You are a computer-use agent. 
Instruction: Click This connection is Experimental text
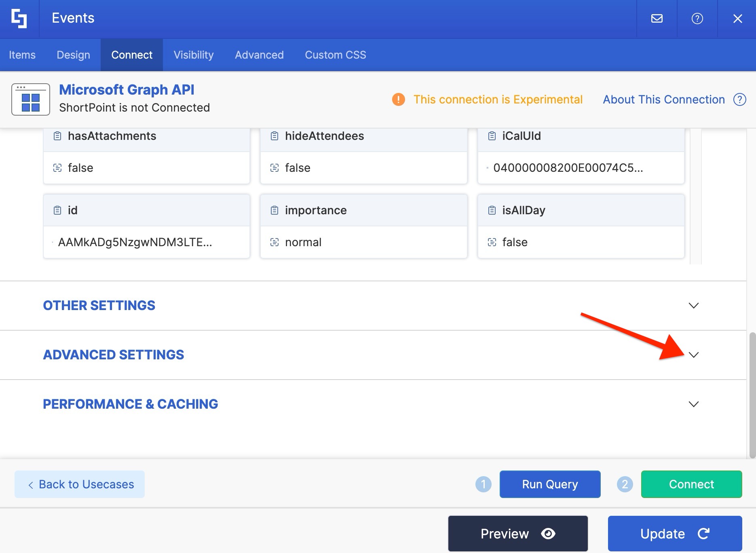click(x=498, y=99)
